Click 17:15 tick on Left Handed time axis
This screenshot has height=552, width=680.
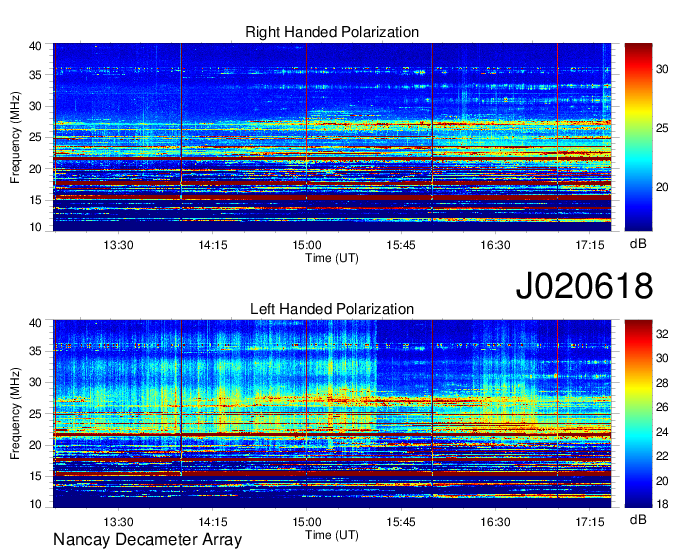pos(590,522)
